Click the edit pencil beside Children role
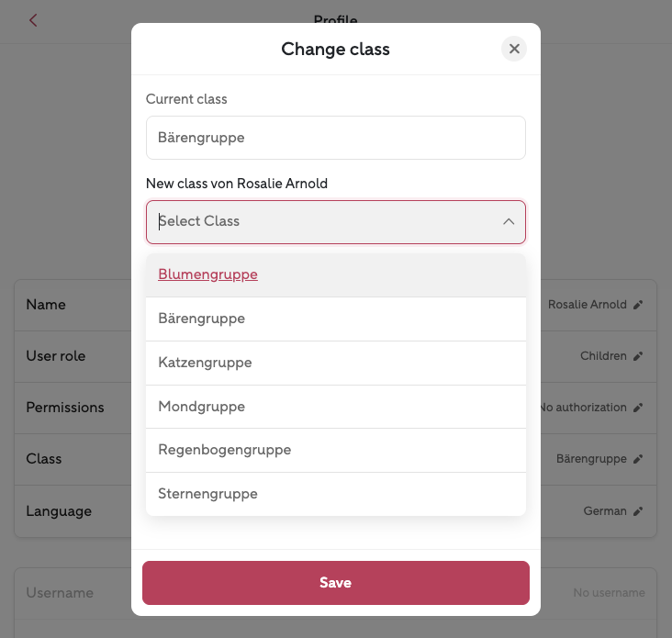Viewport: 672px width, 638px height. [639, 356]
